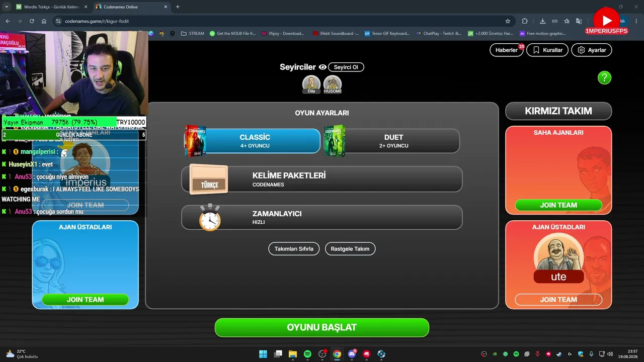Click Seyirci Ol to become spectator
The width and height of the screenshot is (644, 362).
click(x=346, y=67)
